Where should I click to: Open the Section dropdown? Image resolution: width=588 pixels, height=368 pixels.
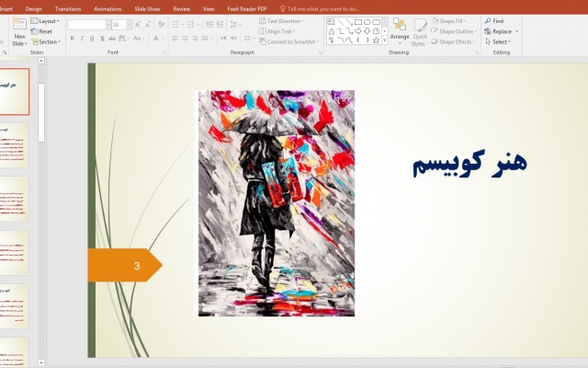tap(46, 41)
